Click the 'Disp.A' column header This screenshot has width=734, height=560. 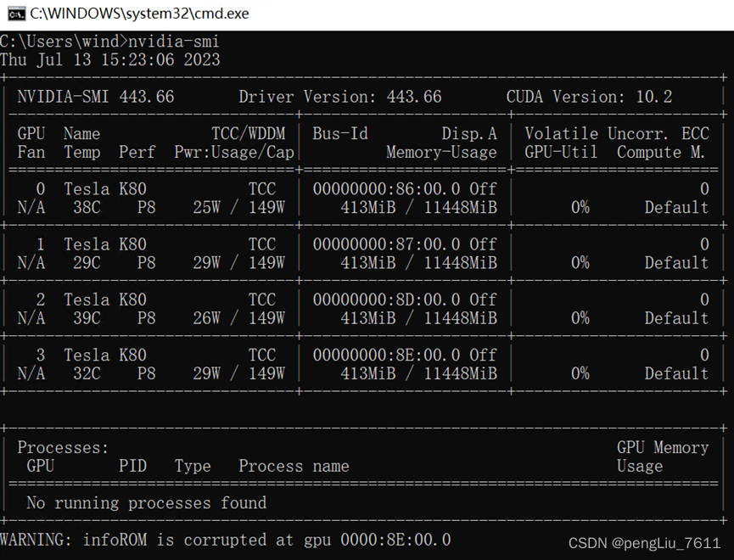click(469, 134)
